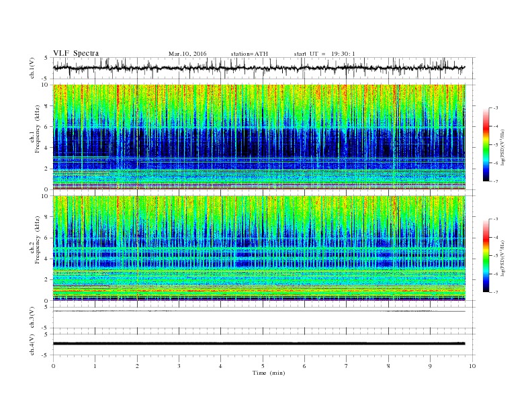
Task: Click the bottom color bar "log(PSD)(V²/Hz)" label
Action: click(x=502, y=258)
